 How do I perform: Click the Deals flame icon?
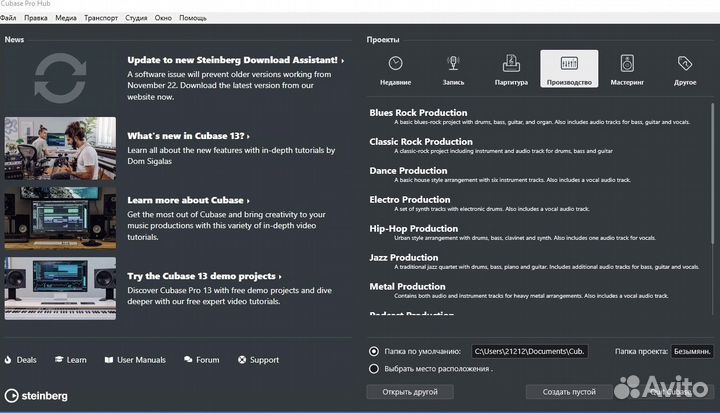8,360
